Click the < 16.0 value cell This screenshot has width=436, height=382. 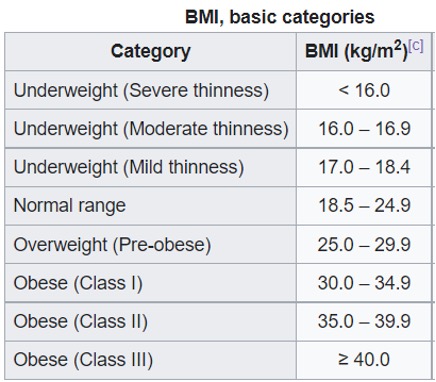[x=364, y=90]
